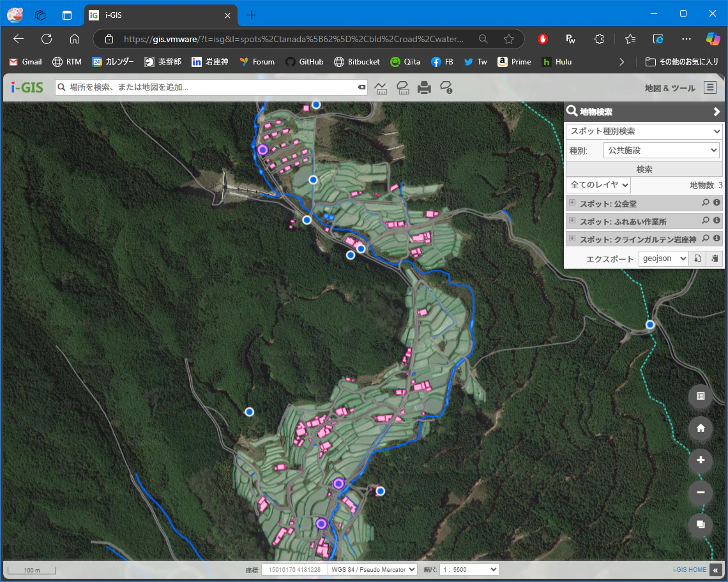The image size is (728, 582).
Task: Return the map to home extent
Action: 701,428
